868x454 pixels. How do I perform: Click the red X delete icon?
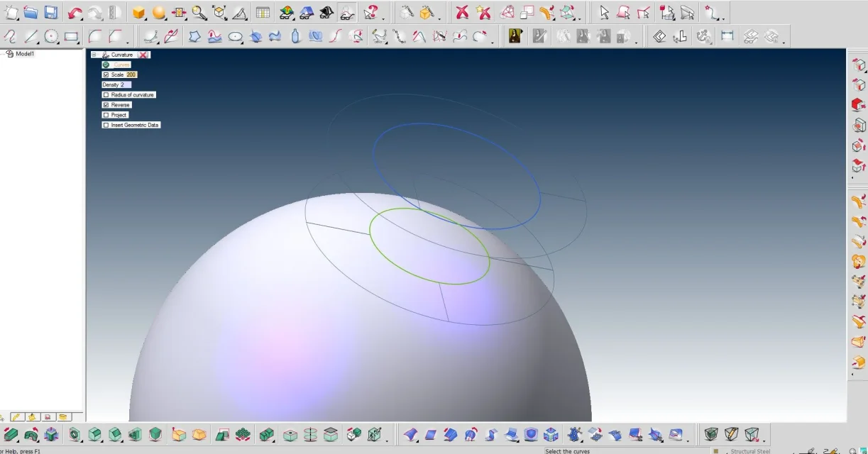click(x=462, y=13)
